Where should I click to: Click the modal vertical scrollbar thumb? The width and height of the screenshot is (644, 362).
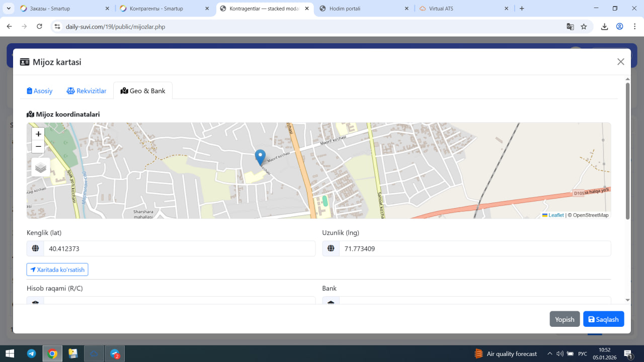point(627,151)
